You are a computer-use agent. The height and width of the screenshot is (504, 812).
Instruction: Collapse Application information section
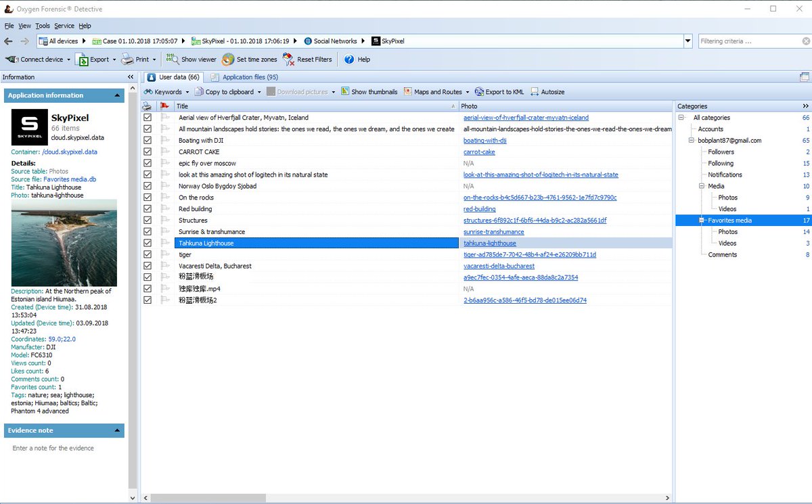click(x=118, y=96)
